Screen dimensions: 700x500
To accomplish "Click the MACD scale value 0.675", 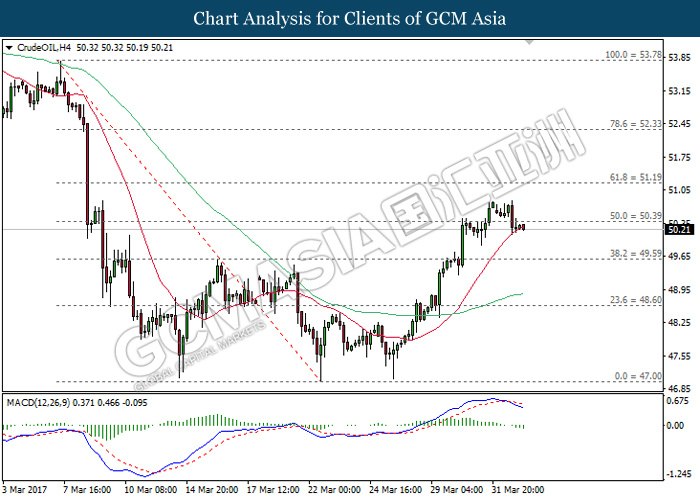I will (677, 401).
